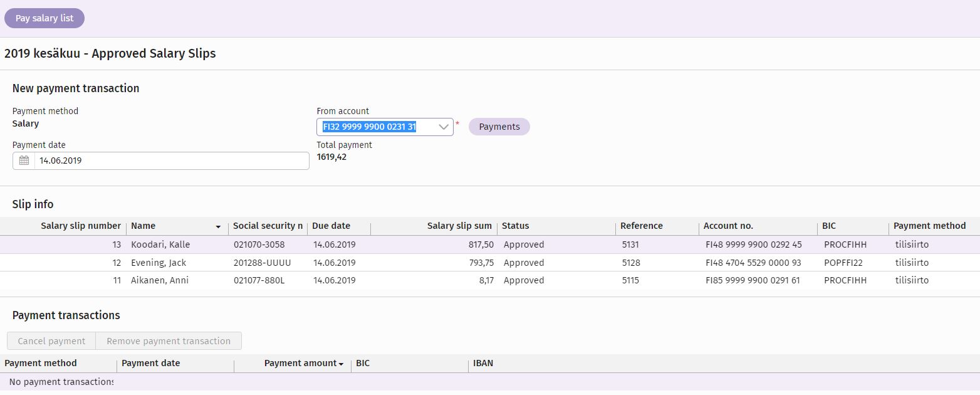
Task: Click BIC code POPFFI22
Action: [x=843, y=263]
